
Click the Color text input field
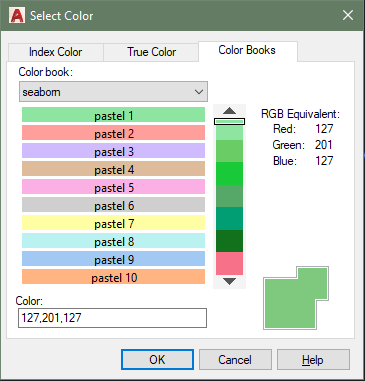[x=112, y=318]
